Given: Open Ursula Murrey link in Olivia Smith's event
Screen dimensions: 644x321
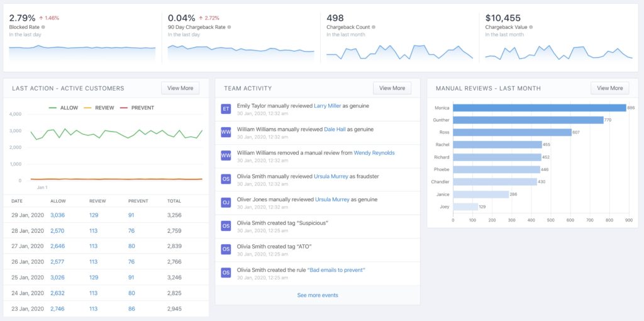Looking at the screenshot, I should coord(331,176).
